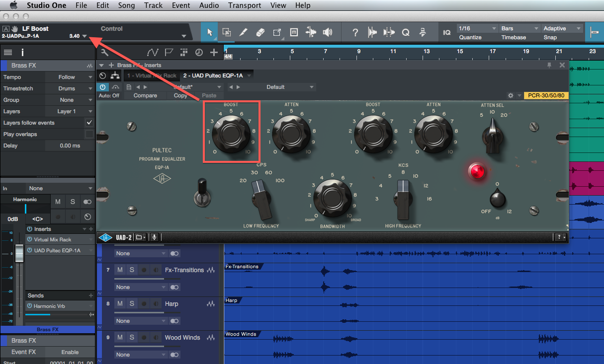The height and width of the screenshot is (364, 604).
Task: Open the Snap Adaptive dropdown
Action: [x=562, y=28]
